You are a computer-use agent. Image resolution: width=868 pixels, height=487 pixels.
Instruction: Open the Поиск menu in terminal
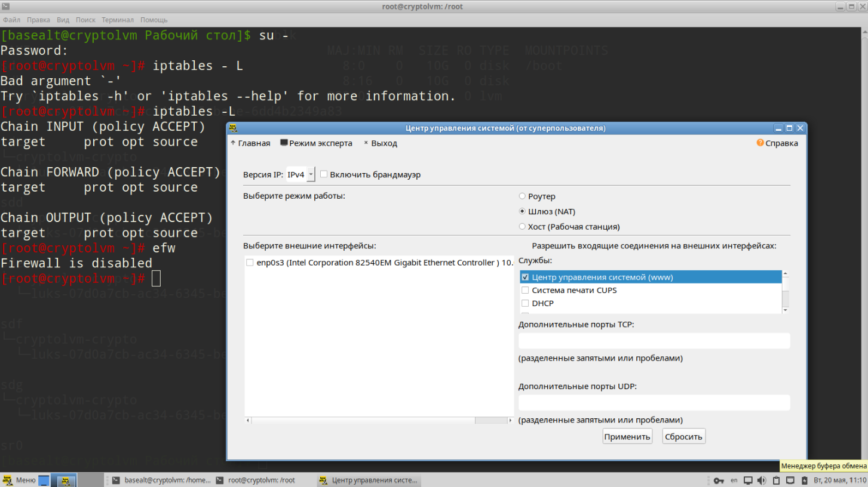pos(85,20)
